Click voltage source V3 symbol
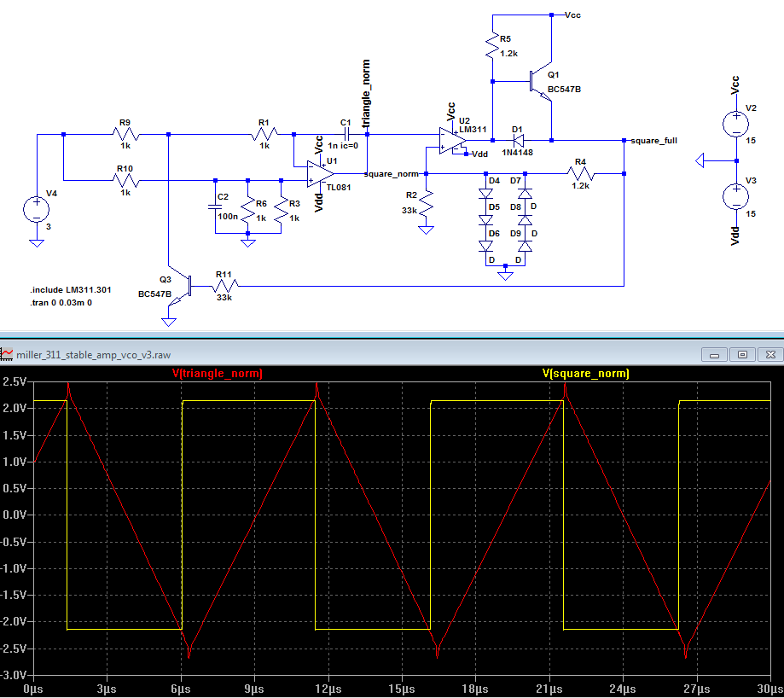The image size is (784, 698). coord(736,197)
